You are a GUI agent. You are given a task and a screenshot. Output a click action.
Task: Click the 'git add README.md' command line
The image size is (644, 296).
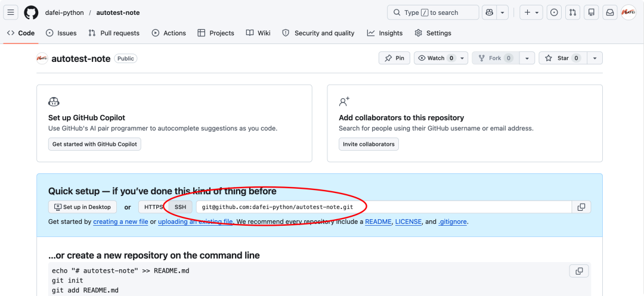click(85, 290)
